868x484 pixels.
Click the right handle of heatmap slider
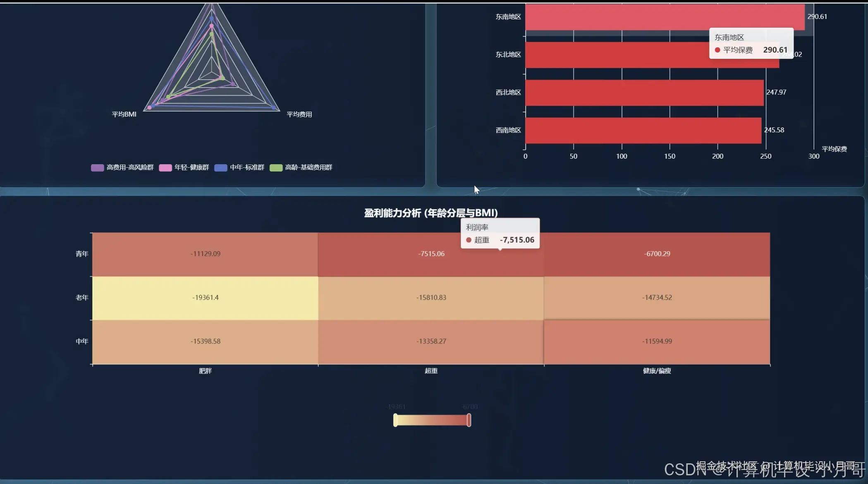pyautogui.click(x=469, y=420)
